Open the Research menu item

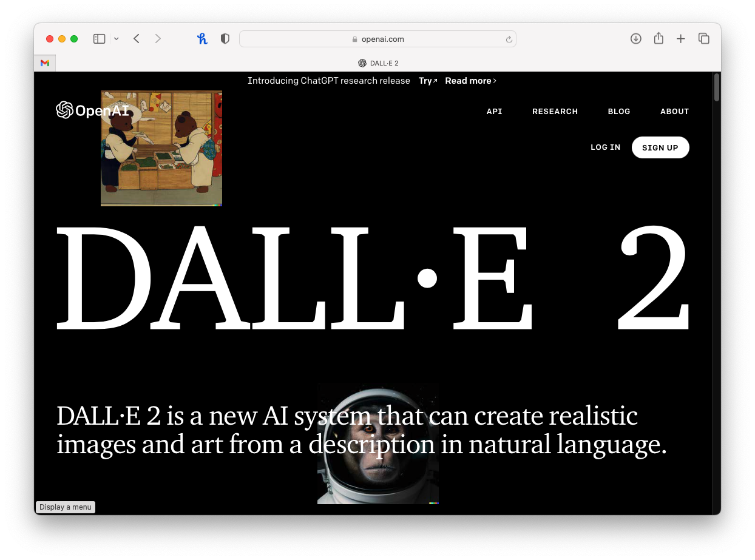[x=555, y=112]
